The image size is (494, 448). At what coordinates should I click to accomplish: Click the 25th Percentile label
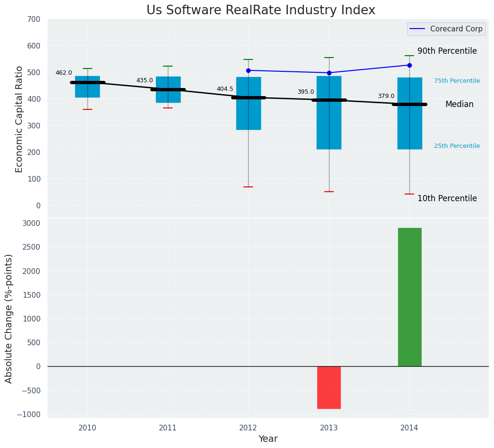457,146
